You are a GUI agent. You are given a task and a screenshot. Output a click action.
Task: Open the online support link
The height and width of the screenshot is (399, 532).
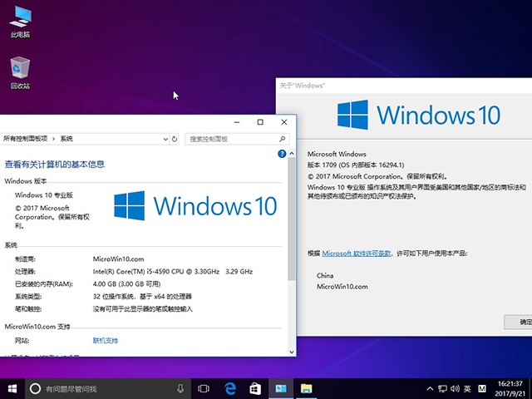click(106, 340)
